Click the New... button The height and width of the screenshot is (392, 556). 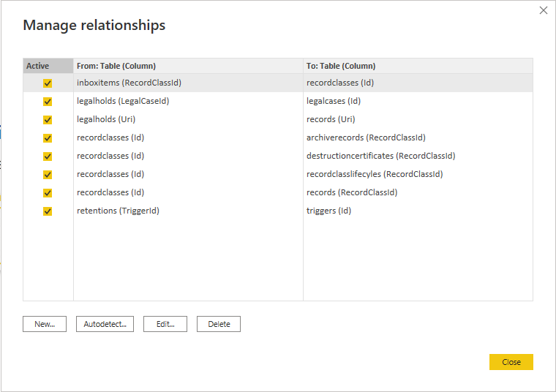(45, 324)
